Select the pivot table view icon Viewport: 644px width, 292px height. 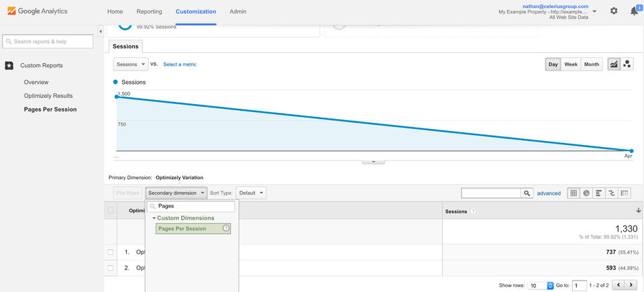click(625, 193)
